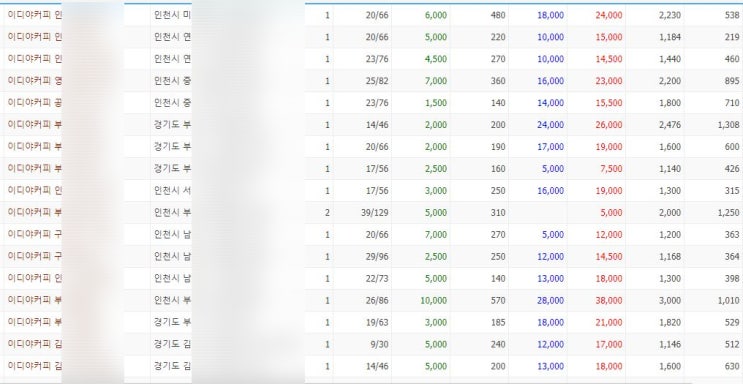
Task: Select the 360 value
Action: tap(498, 81)
